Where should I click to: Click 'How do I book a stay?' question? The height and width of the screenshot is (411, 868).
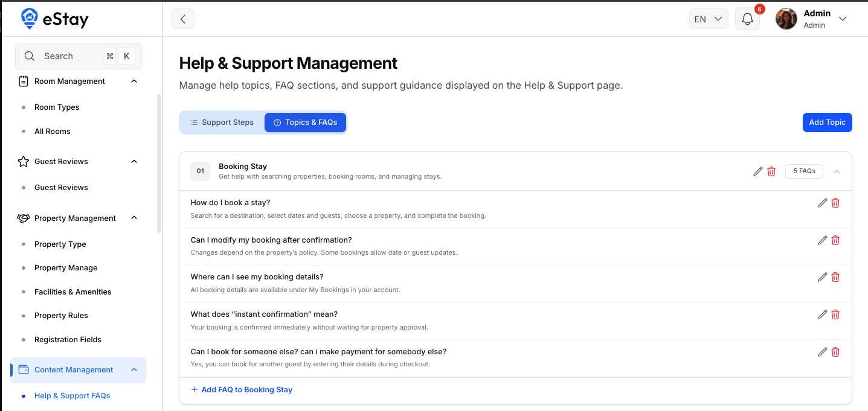(230, 203)
